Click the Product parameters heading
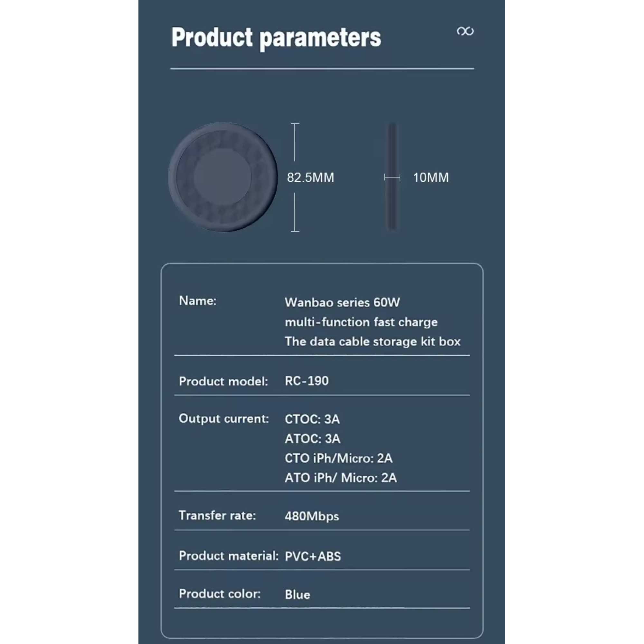The height and width of the screenshot is (644, 644). pos(276,38)
